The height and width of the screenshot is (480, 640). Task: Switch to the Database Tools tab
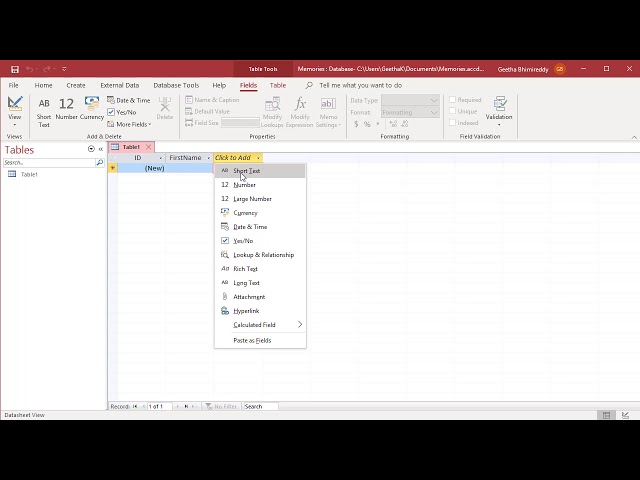pos(176,85)
